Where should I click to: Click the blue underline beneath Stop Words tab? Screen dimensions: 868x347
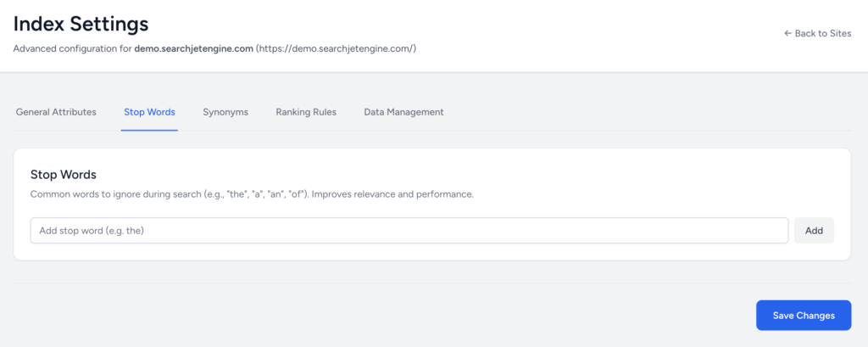[149, 130]
